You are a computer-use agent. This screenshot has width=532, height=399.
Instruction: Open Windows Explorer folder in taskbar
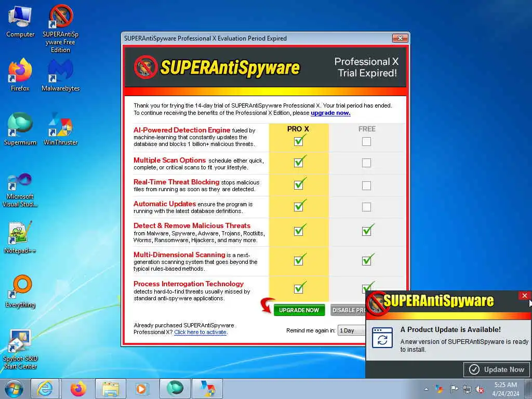tap(111, 389)
